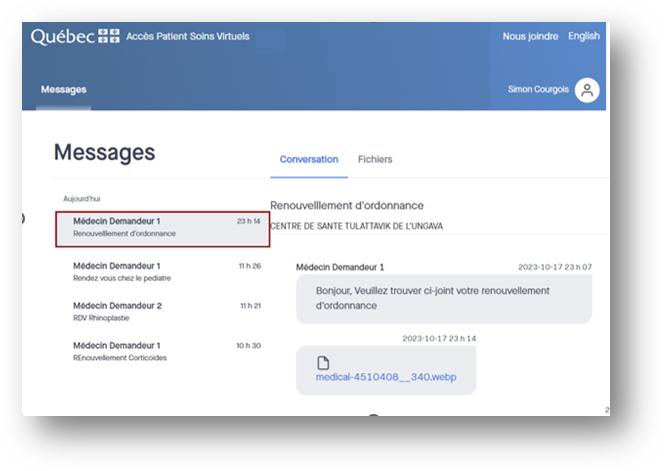Click CENTRE DE SANTE TULATTAVIK DE L'UNGAVA text

357,226
